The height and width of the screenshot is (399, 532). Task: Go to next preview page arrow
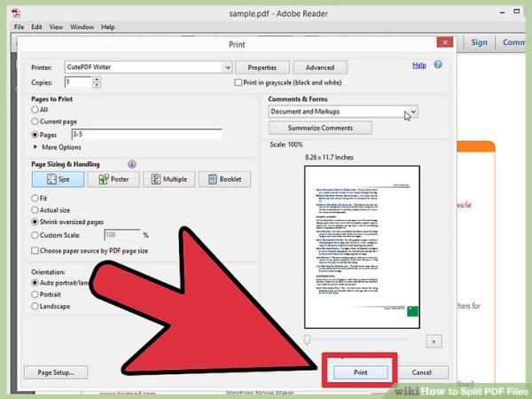434,341
